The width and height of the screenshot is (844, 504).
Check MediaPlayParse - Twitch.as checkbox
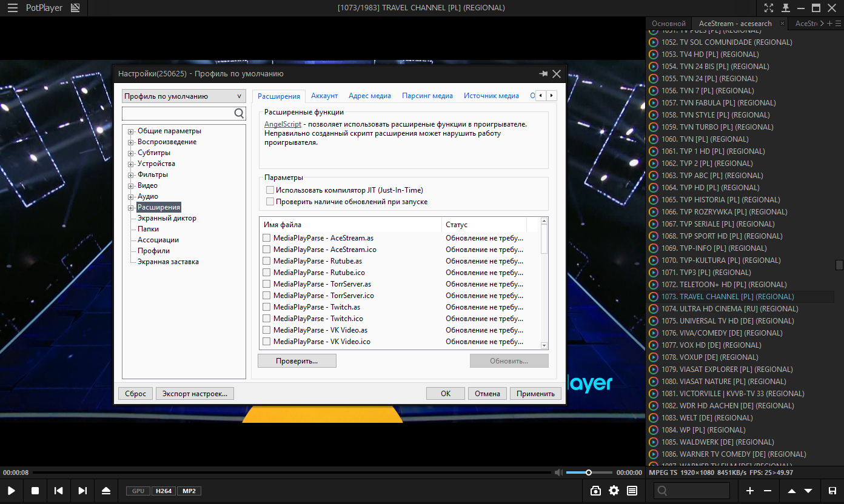coord(267,307)
